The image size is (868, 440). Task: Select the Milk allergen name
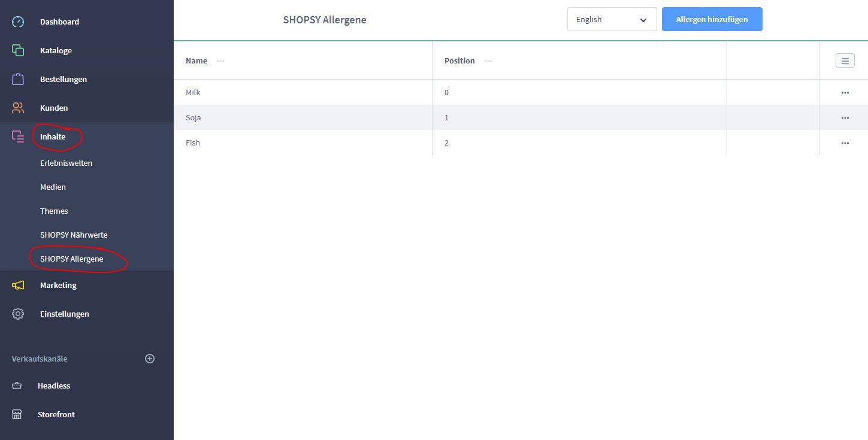pos(193,92)
